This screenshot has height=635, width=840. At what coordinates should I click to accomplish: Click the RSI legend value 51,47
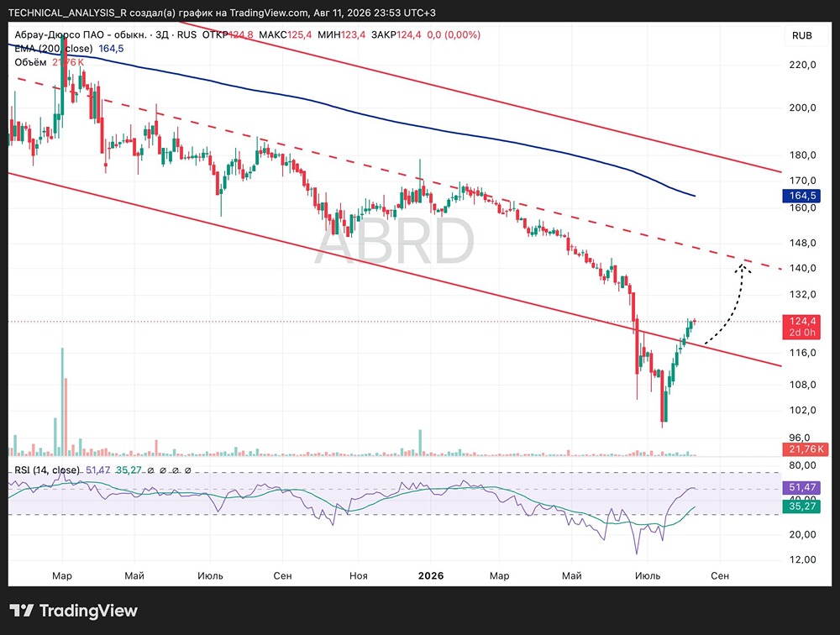[98, 470]
